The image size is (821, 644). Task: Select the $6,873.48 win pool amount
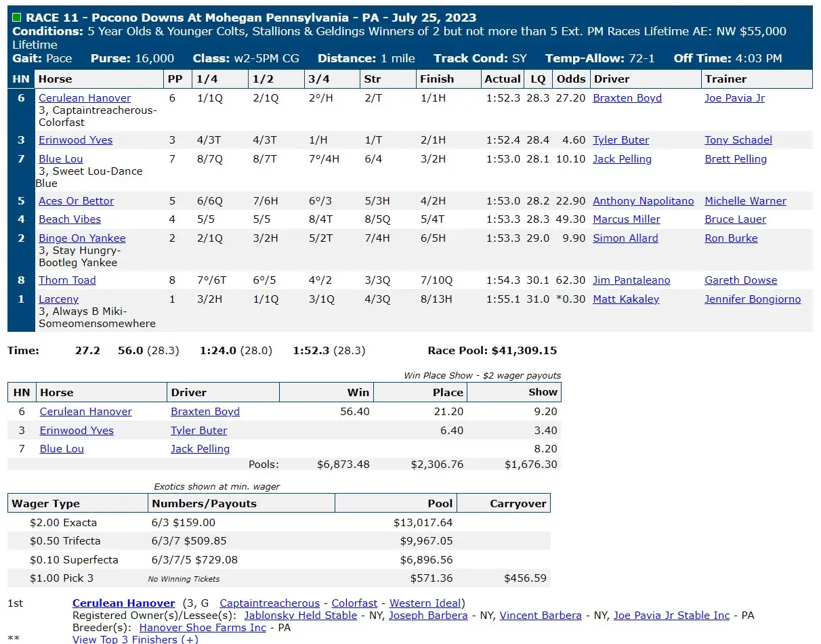(343, 465)
